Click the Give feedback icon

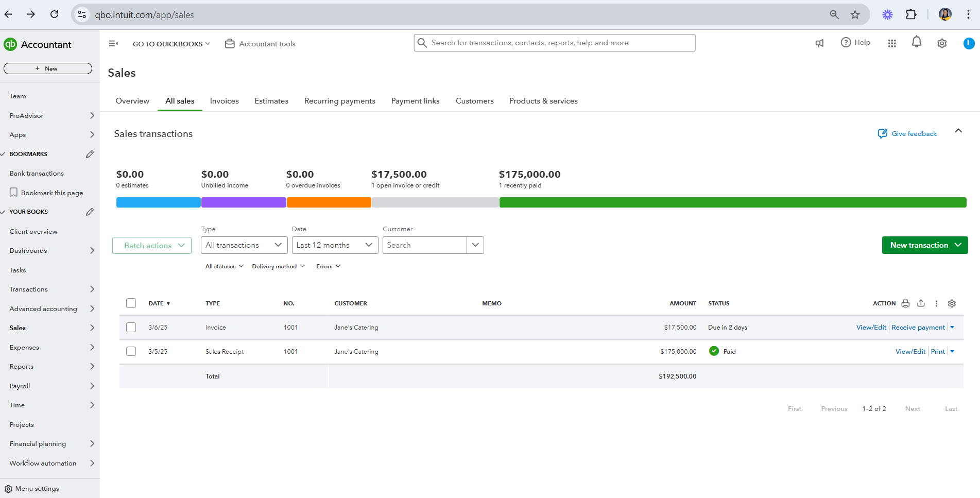point(883,134)
